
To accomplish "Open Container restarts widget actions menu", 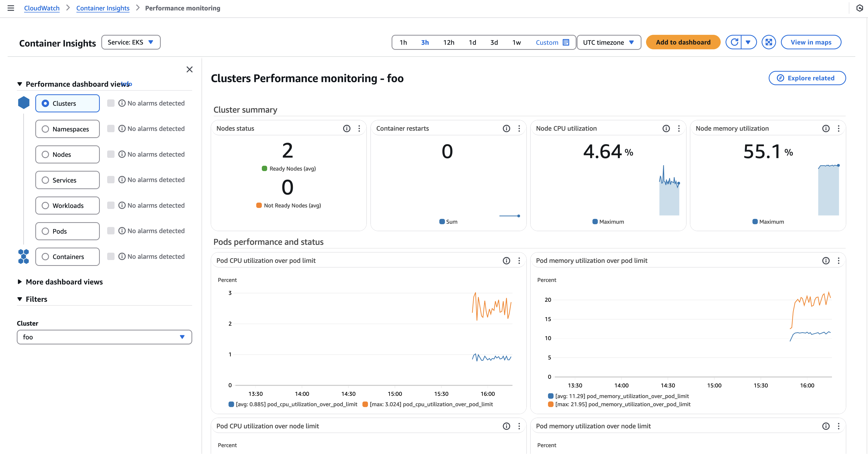I will tap(519, 128).
